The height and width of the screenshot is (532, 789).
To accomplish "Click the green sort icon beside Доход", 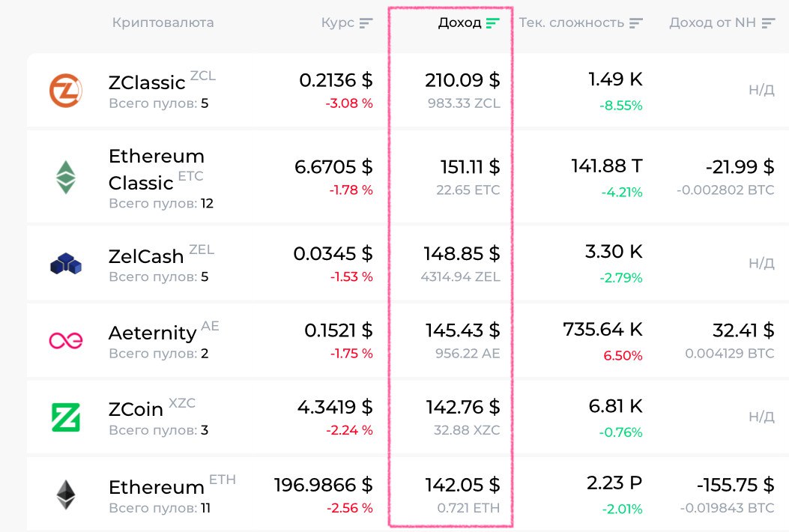I will 492,23.
